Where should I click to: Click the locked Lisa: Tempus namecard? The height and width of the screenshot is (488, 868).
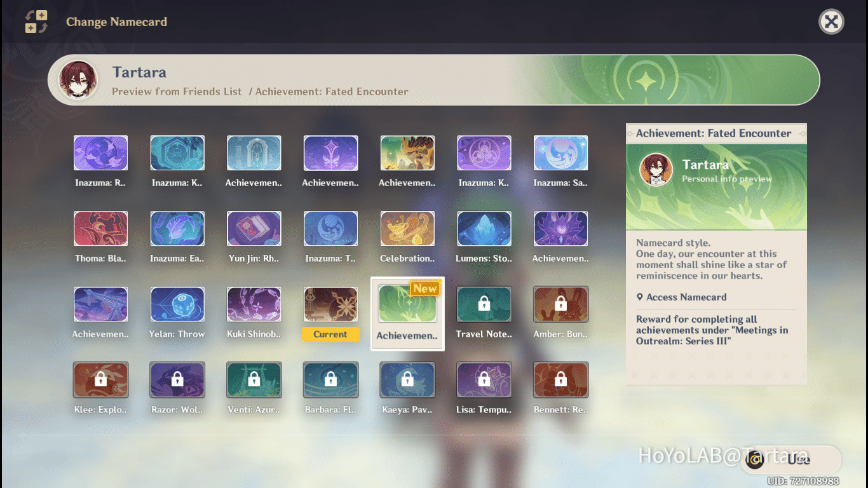[x=484, y=380]
